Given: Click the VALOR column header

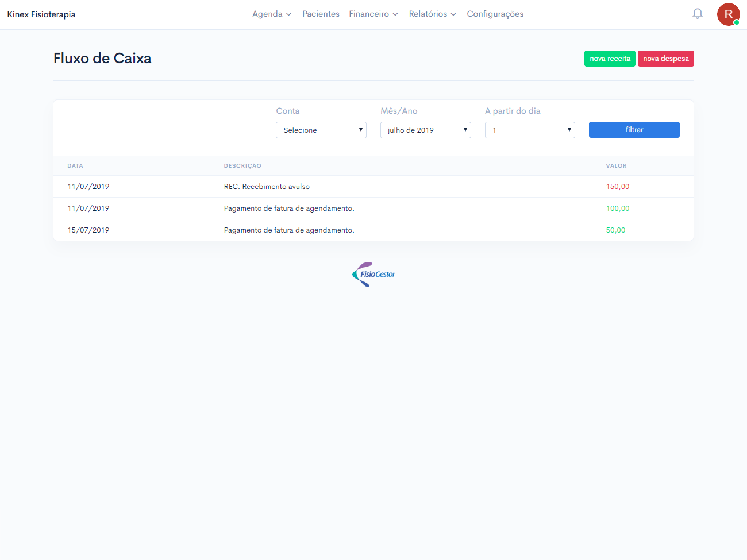Looking at the screenshot, I should coord(616,166).
